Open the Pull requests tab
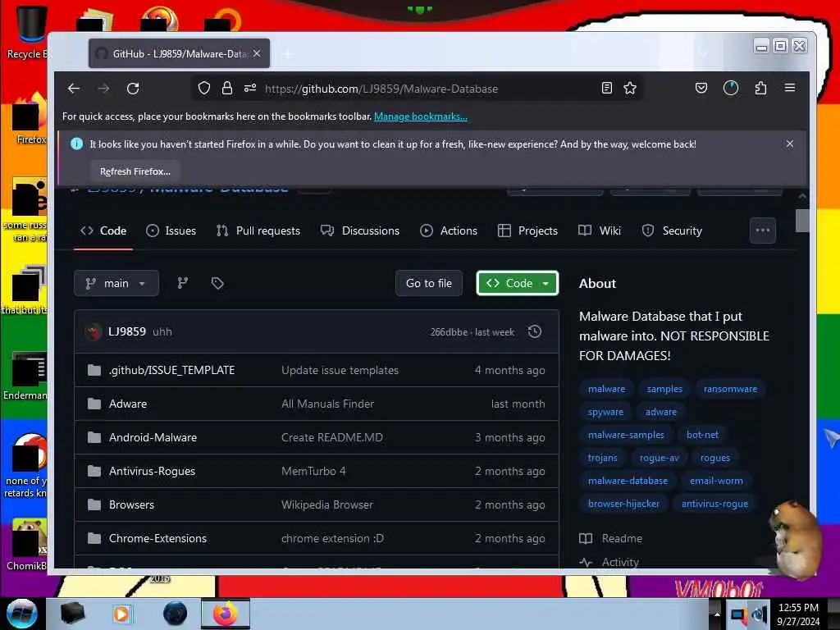The image size is (840, 630). [258, 231]
